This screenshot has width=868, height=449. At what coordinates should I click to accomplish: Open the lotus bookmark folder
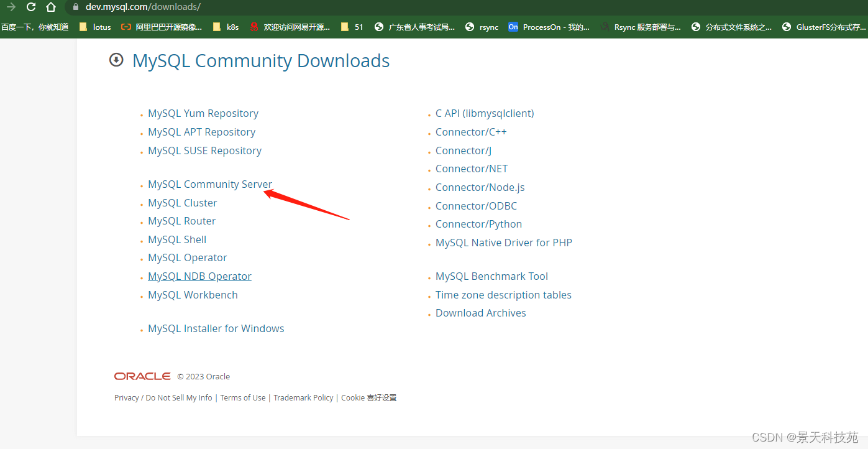(x=95, y=27)
